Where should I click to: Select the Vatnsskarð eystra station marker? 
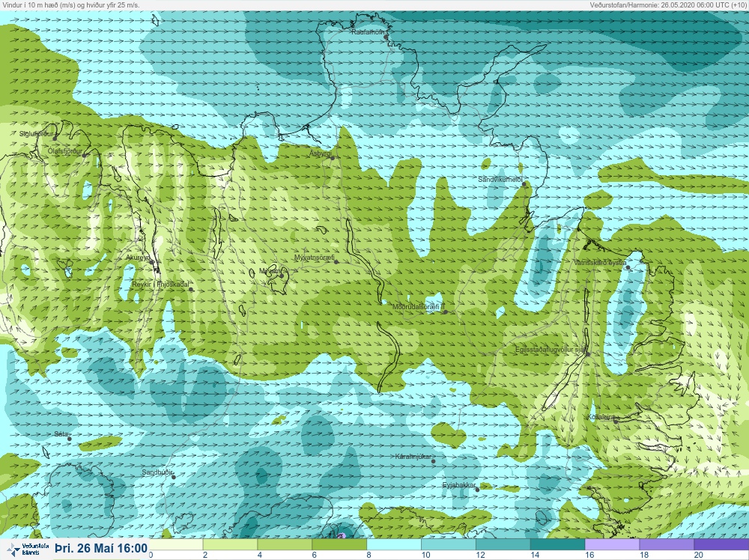click(628, 267)
